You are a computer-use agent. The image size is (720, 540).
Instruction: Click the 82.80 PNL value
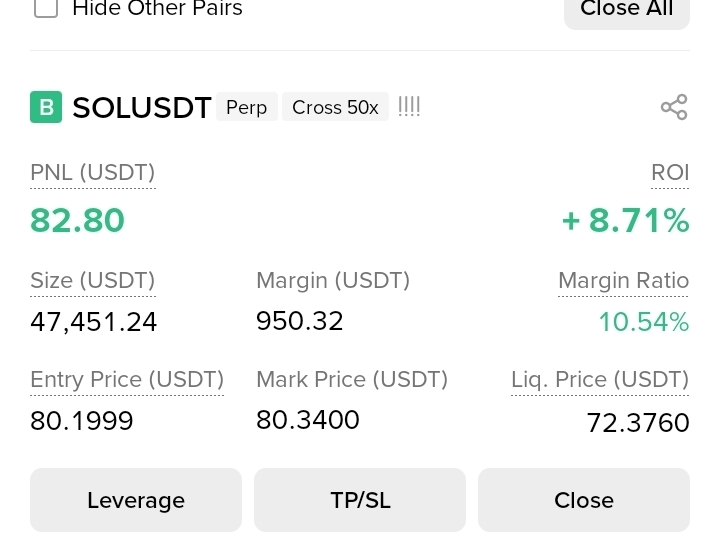point(77,220)
